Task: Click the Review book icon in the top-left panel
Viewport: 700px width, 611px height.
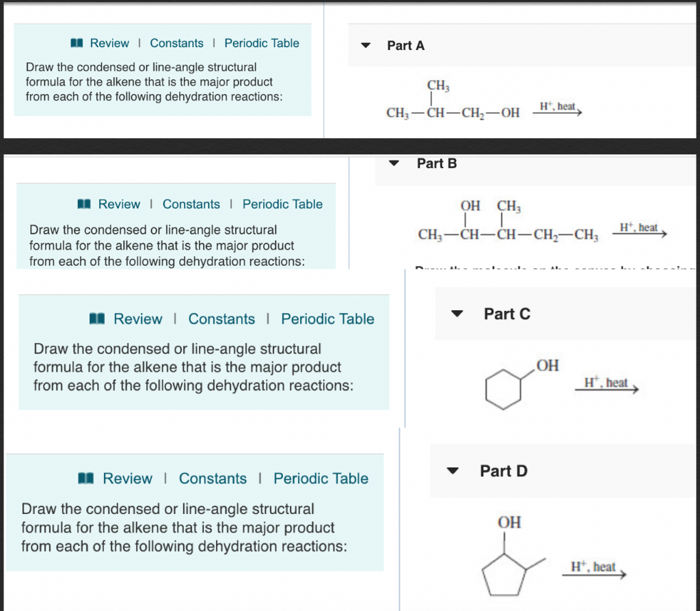Action: click(76, 43)
